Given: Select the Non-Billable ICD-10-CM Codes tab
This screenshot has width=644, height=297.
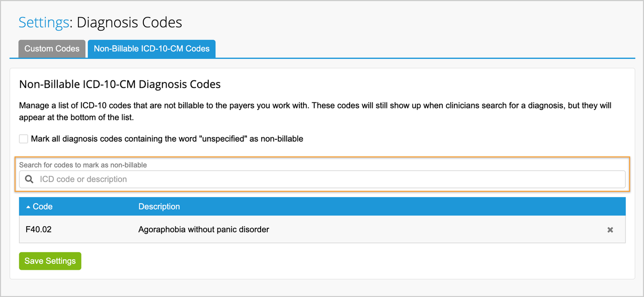Looking at the screenshot, I should [151, 49].
